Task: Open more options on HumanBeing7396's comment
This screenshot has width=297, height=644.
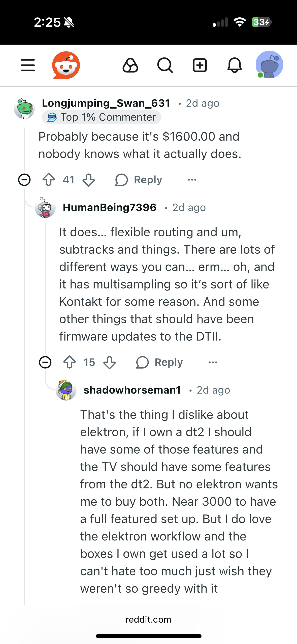Action: 213,362
